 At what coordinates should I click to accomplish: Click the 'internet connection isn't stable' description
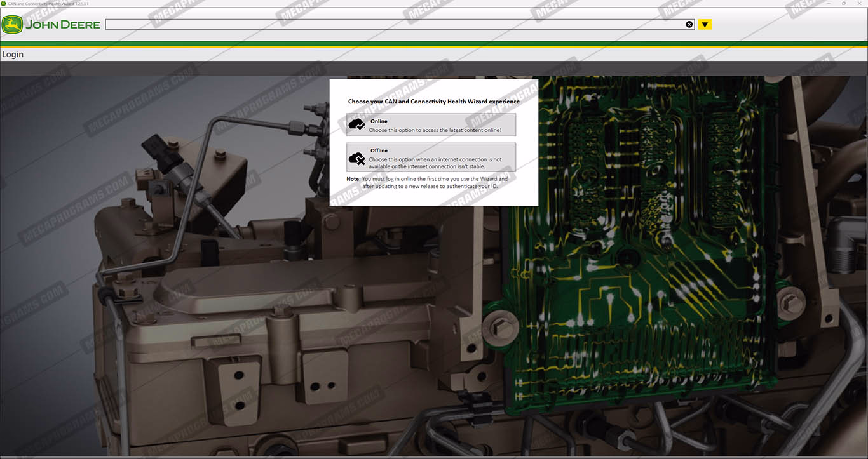pyautogui.click(x=427, y=166)
